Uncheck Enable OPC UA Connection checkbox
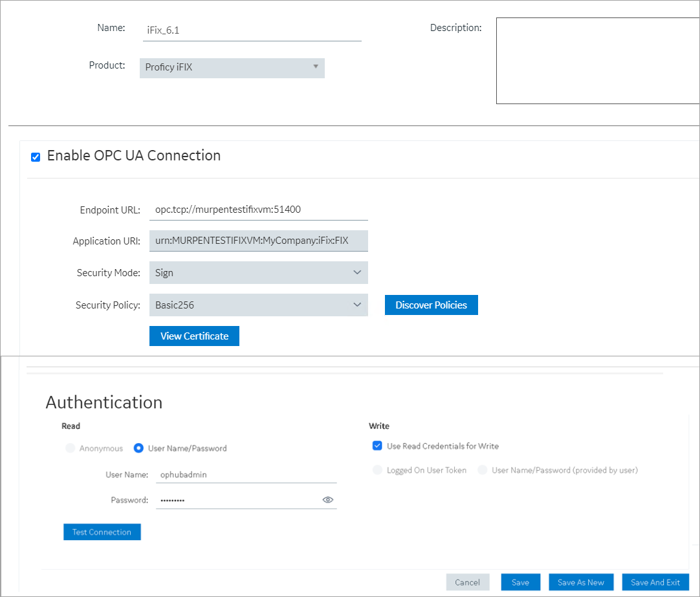700x597 pixels. tap(36, 157)
